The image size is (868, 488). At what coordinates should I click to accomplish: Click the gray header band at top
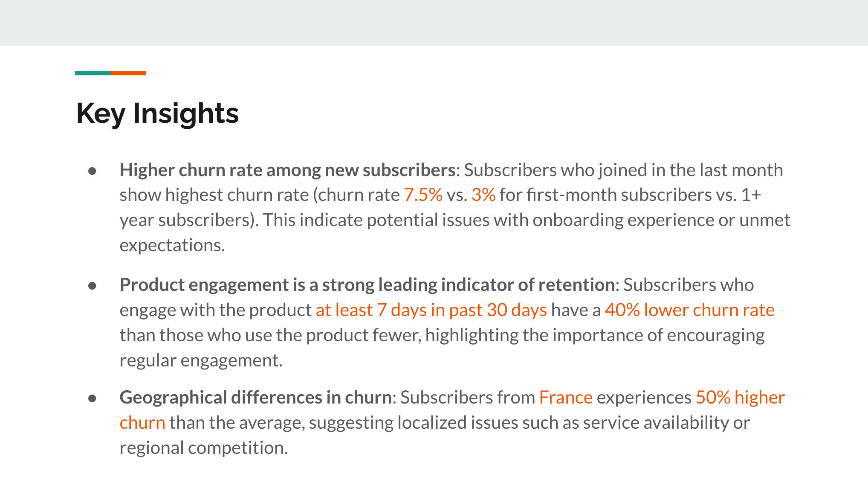click(x=434, y=23)
